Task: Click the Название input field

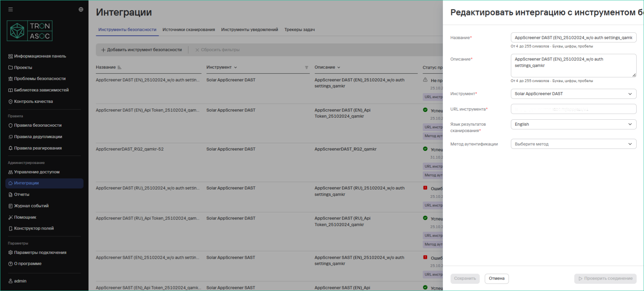Action: 573,38
